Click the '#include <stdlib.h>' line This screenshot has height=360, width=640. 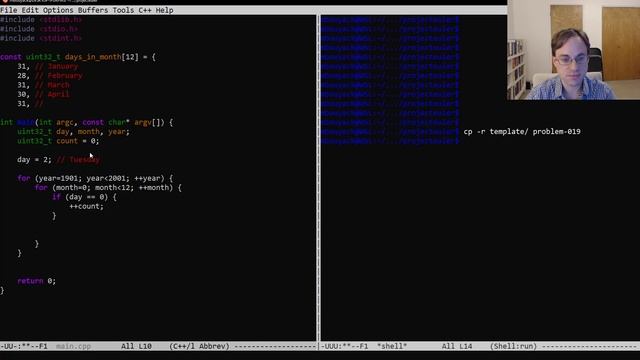point(41,20)
